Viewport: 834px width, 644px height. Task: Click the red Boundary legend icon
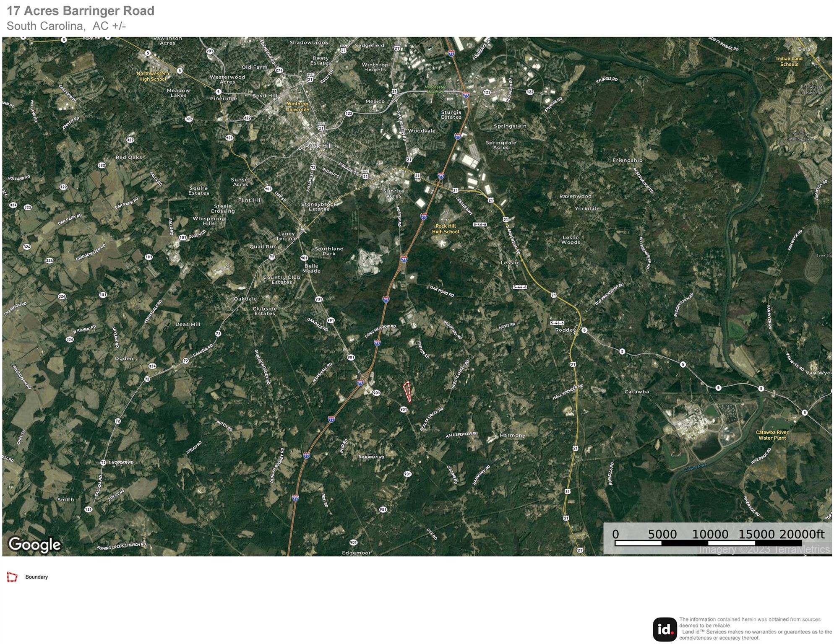[12, 577]
